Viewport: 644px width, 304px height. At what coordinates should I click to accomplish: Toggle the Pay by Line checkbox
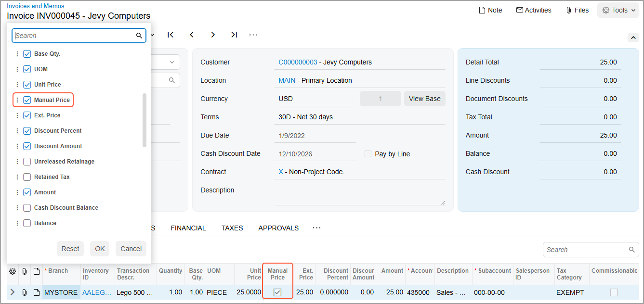tap(368, 154)
